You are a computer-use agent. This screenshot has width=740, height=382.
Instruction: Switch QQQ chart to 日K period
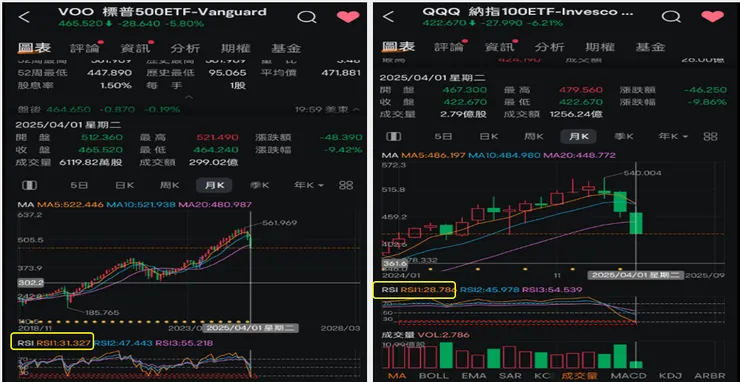(x=489, y=136)
